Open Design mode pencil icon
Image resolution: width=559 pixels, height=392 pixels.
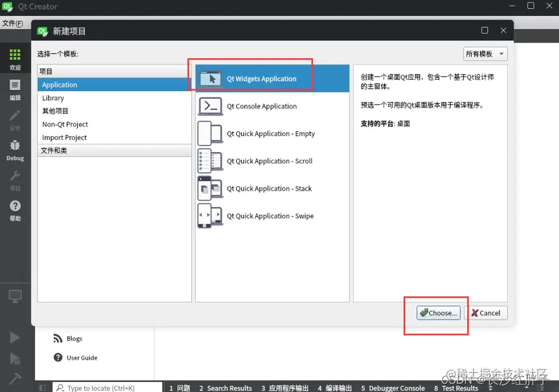15,115
